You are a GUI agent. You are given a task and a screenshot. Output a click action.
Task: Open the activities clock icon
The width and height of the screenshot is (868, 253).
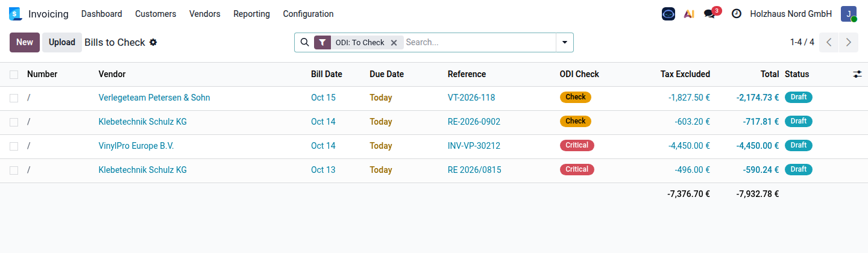tap(736, 14)
